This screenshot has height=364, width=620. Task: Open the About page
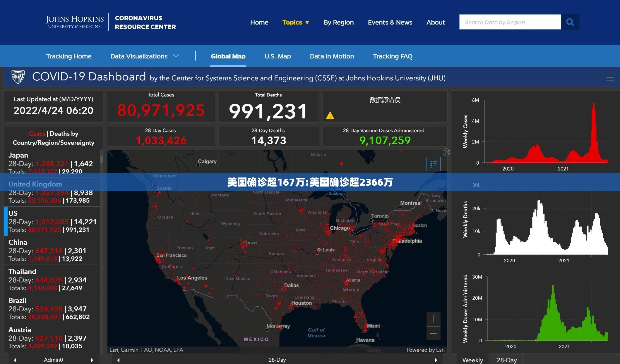tap(436, 22)
